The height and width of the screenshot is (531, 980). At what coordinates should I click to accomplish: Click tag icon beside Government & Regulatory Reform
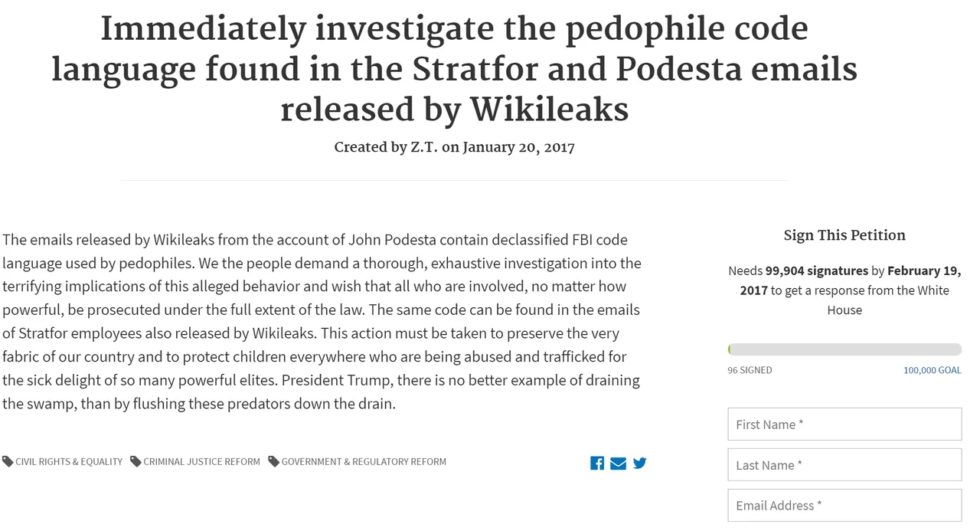click(273, 461)
